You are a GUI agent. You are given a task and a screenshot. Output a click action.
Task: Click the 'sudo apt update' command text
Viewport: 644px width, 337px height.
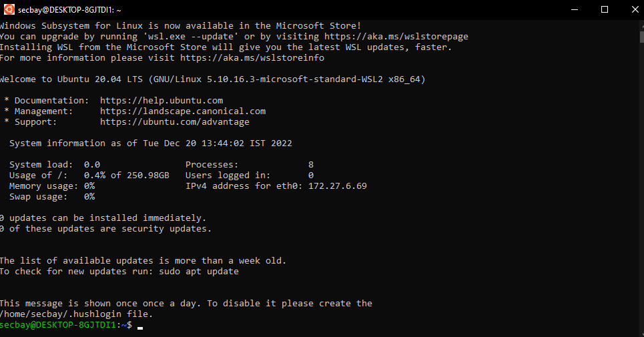(198, 272)
